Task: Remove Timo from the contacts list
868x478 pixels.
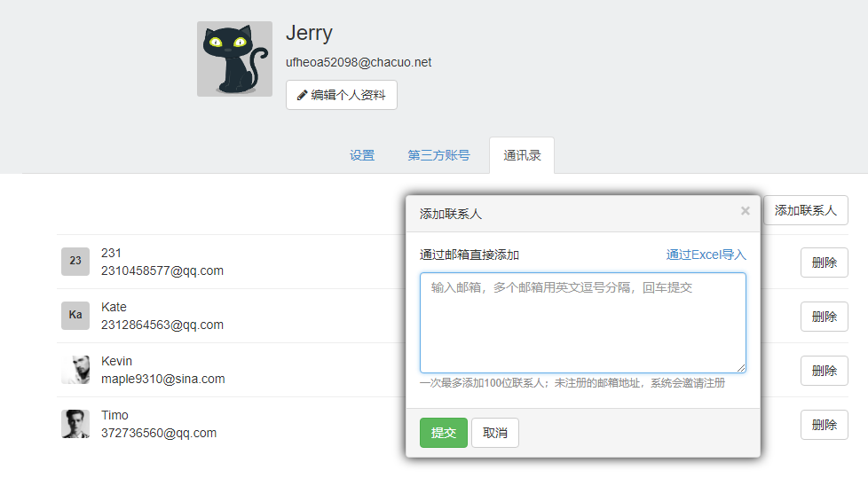Action: (824, 425)
